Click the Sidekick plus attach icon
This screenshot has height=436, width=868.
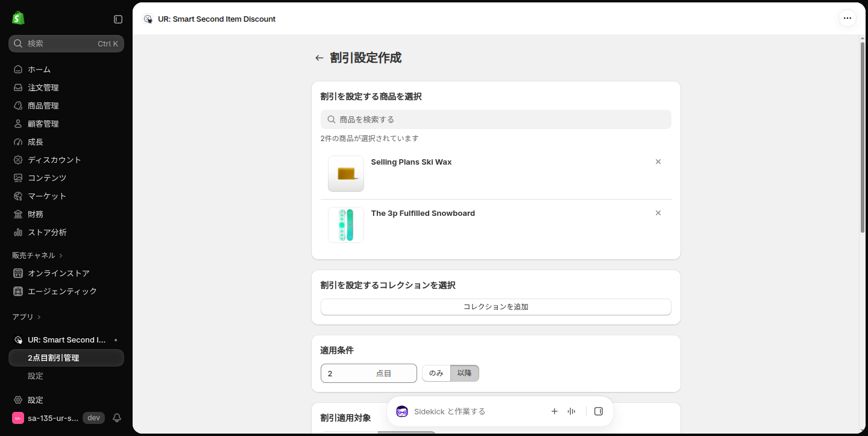click(555, 411)
